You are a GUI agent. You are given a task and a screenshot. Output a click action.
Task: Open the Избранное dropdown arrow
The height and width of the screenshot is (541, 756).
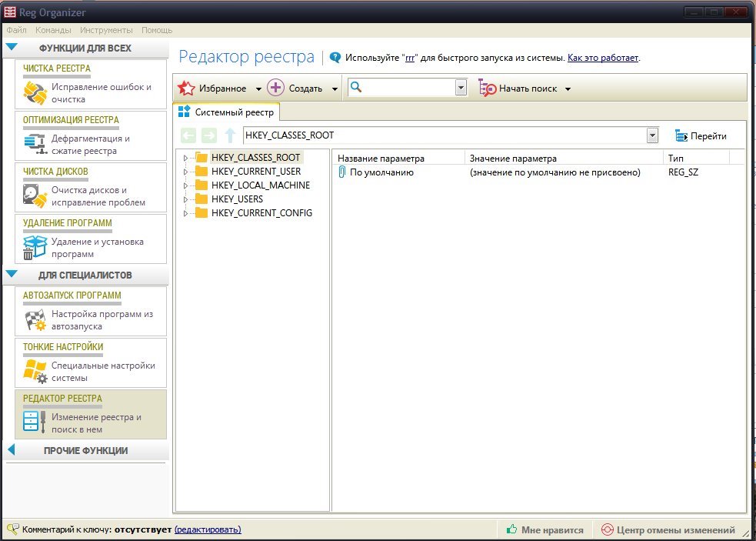(258, 88)
